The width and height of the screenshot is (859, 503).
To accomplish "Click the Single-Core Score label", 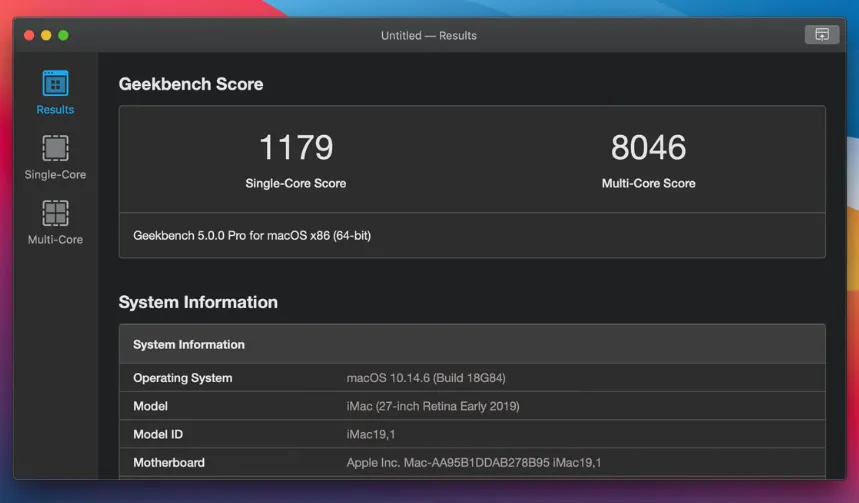I will tap(296, 184).
